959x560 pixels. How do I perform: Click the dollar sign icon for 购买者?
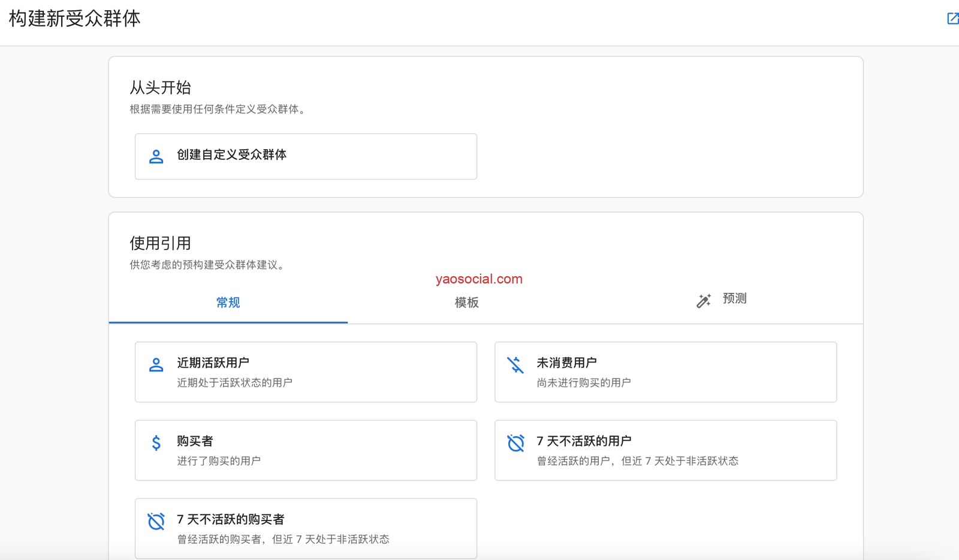point(156,443)
